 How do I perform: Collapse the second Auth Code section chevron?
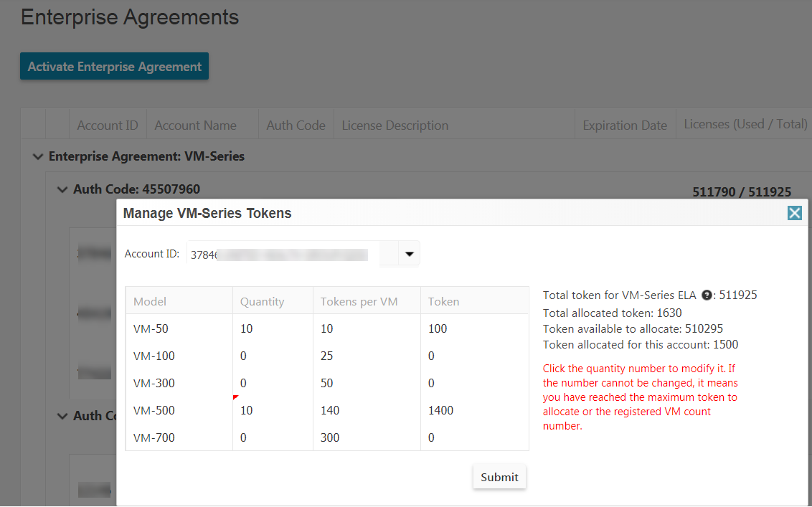pyautogui.click(x=62, y=416)
